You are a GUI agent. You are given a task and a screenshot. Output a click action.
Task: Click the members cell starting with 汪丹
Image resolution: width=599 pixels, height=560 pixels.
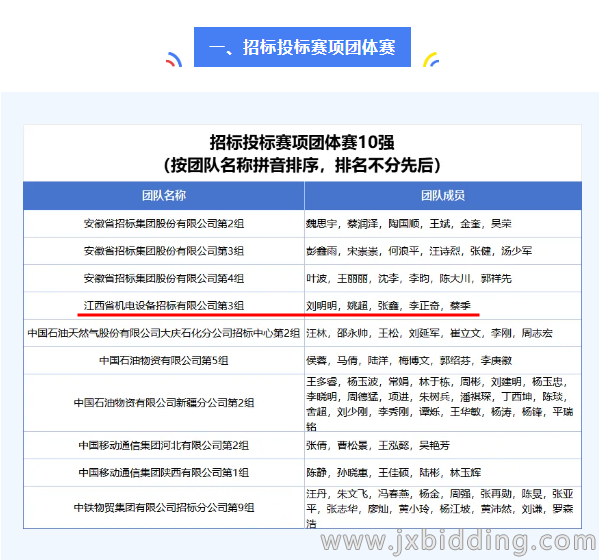click(x=443, y=508)
